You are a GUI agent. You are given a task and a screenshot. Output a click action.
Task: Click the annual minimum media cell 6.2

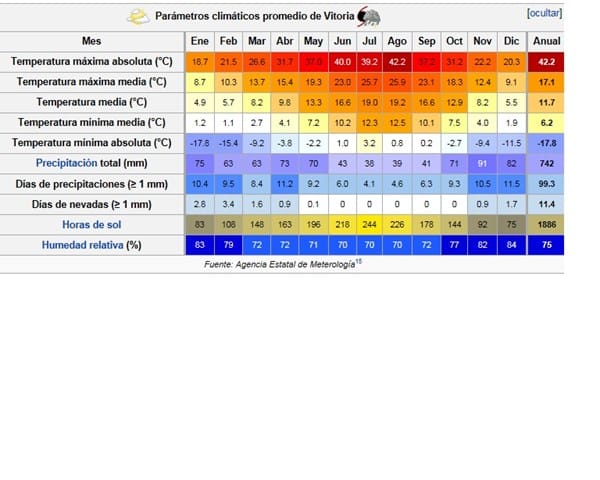click(x=546, y=123)
